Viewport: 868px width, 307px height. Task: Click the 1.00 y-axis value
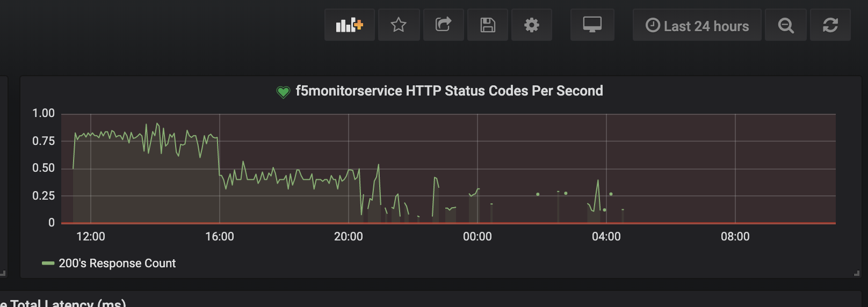point(44,113)
